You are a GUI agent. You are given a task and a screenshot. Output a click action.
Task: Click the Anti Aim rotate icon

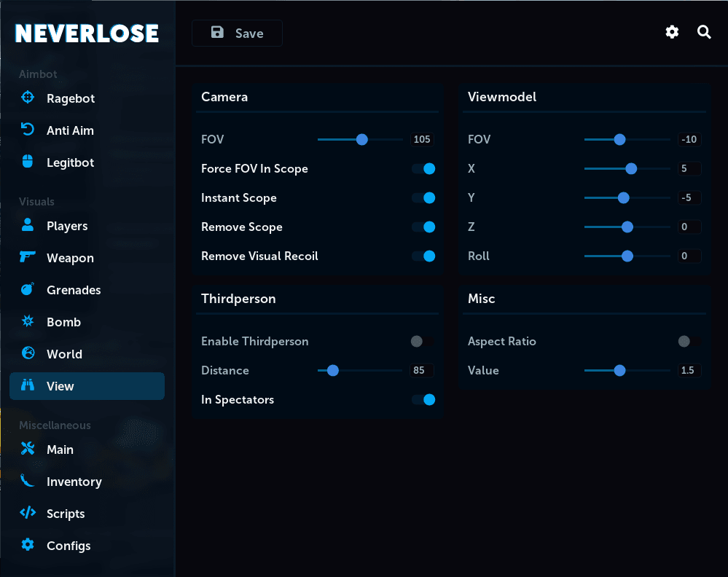tap(28, 130)
